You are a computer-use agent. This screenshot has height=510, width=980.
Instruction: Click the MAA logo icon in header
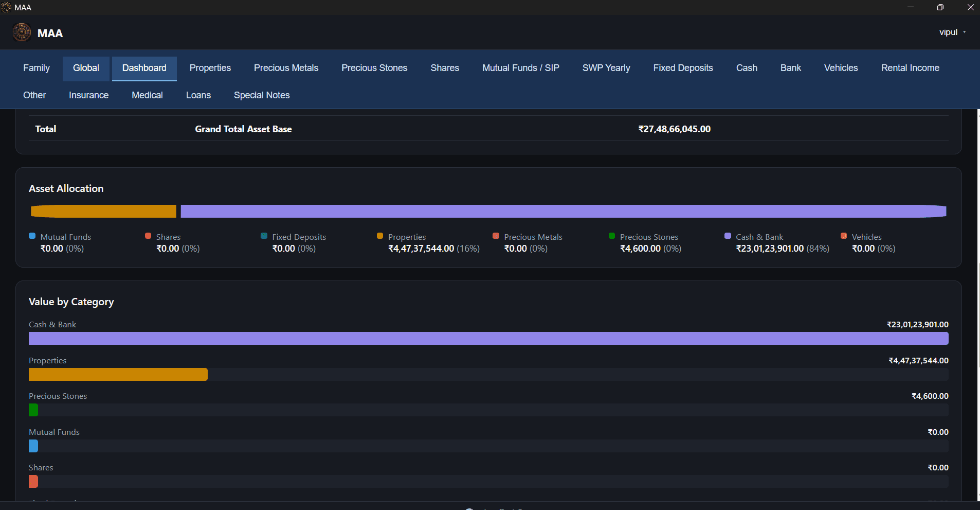pos(22,32)
